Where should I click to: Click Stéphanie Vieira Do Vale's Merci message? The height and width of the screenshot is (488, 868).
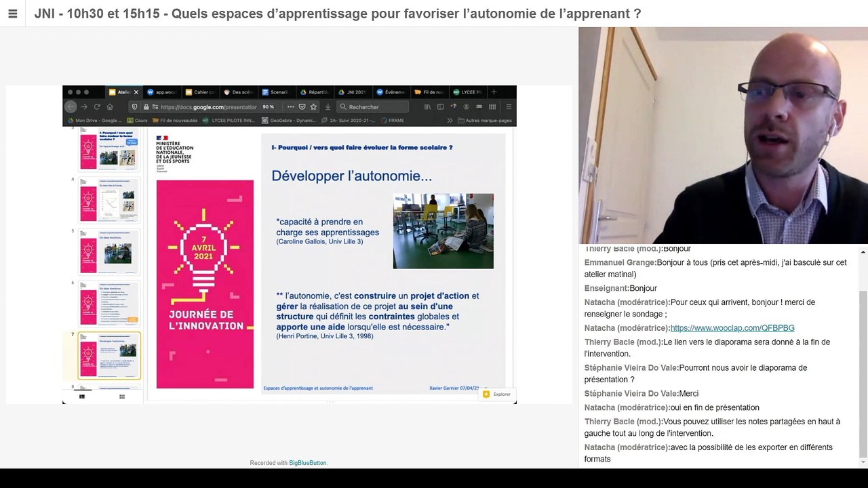point(642,394)
